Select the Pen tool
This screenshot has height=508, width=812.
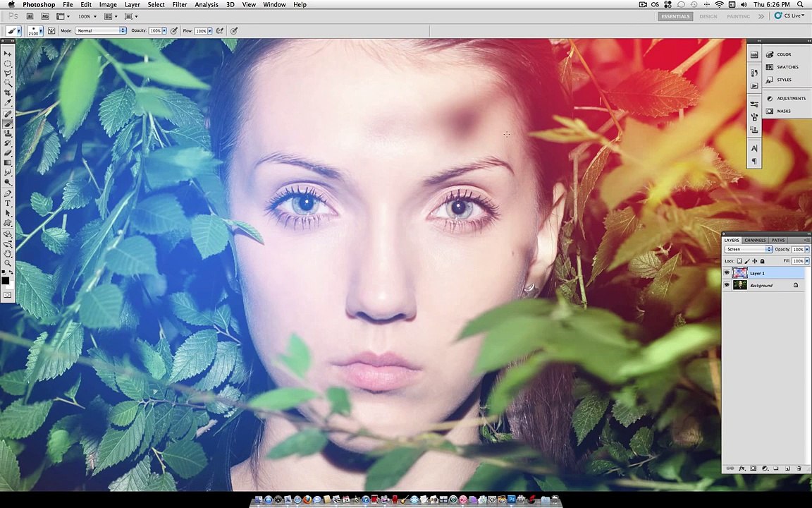8,193
